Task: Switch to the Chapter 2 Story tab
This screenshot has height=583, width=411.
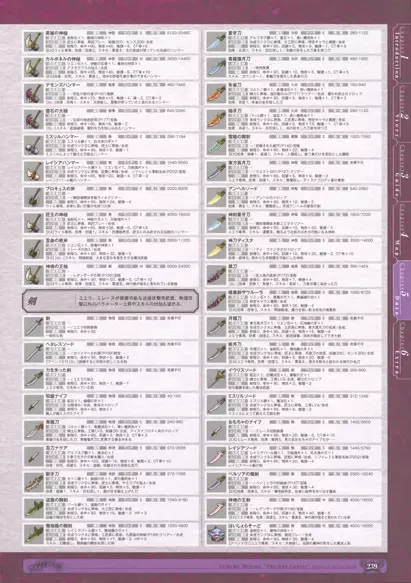Action: click(401, 111)
